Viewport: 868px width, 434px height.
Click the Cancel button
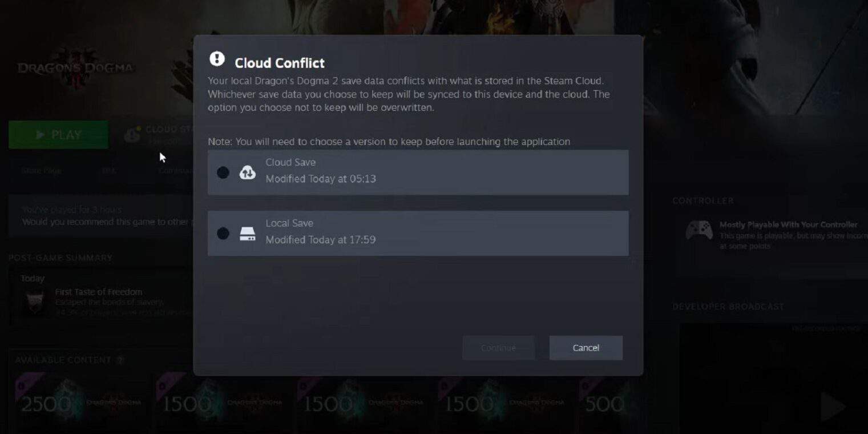click(x=586, y=348)
